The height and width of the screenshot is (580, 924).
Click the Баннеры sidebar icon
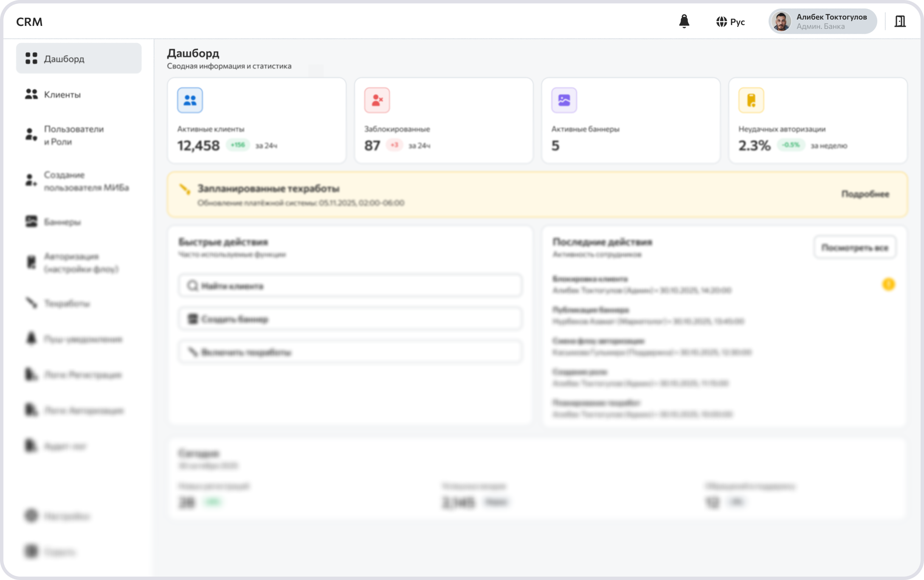pyautogui.click(x=30, y=221)
